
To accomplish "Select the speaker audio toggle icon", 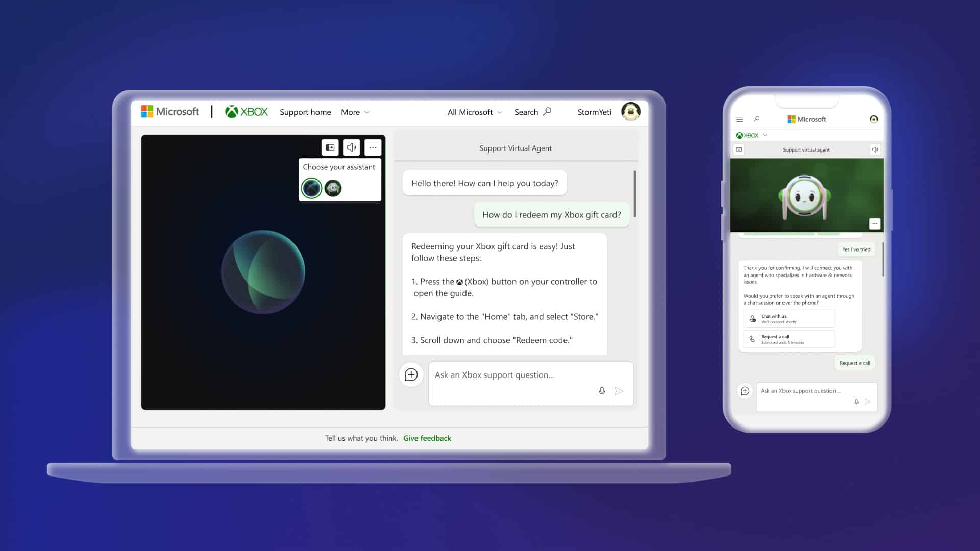I will pos(351,146).
